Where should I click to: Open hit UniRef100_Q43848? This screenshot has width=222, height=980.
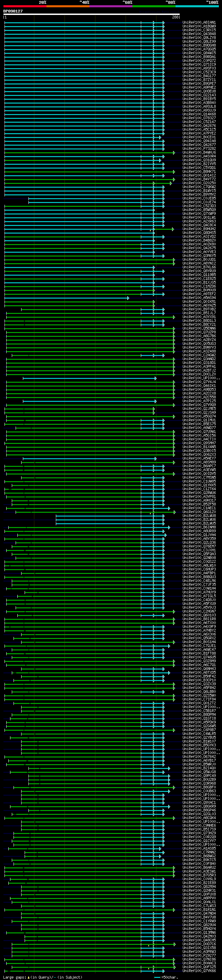[x=199, y=34]
